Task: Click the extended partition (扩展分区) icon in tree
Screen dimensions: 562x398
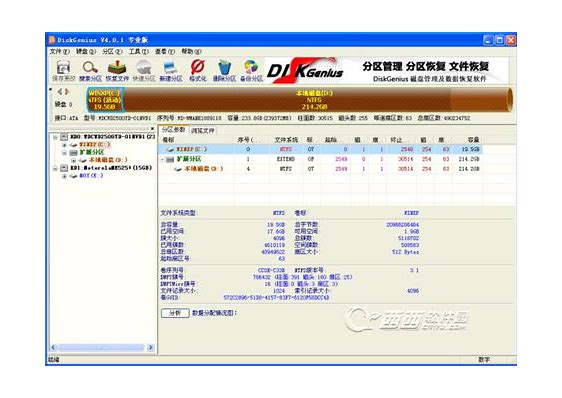Action: [73, 152]
